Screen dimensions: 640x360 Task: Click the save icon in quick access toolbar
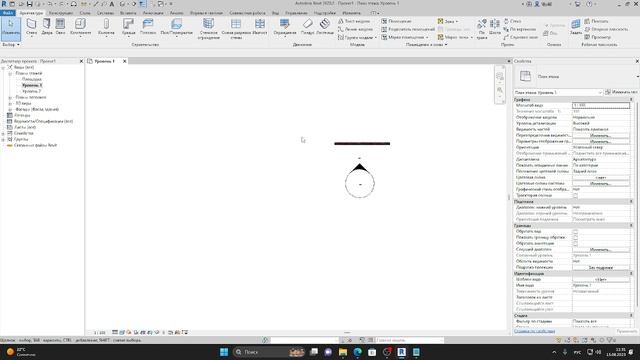click(x=29, y=4)
